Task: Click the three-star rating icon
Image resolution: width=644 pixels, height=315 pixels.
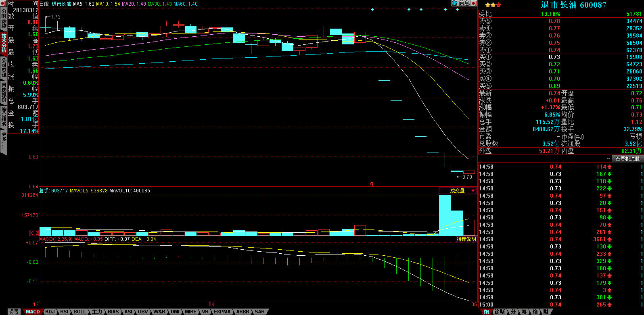Action: pos(493,5)
